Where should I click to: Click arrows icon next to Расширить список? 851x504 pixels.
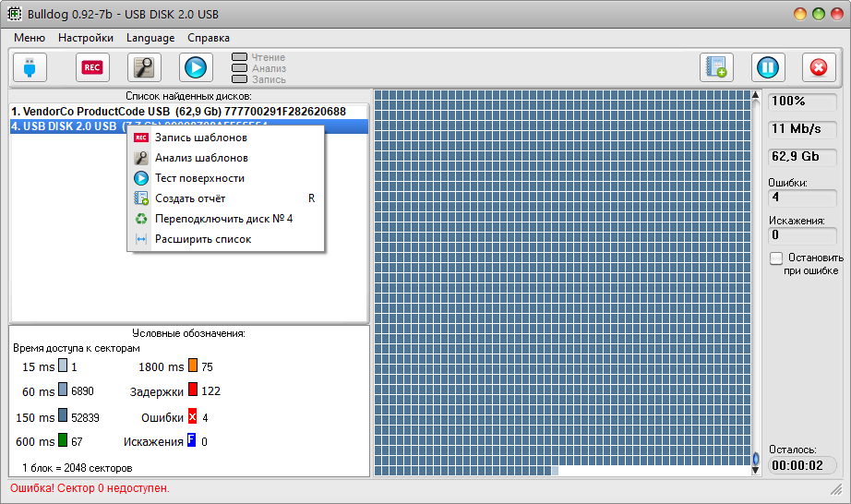click(141, 239)
